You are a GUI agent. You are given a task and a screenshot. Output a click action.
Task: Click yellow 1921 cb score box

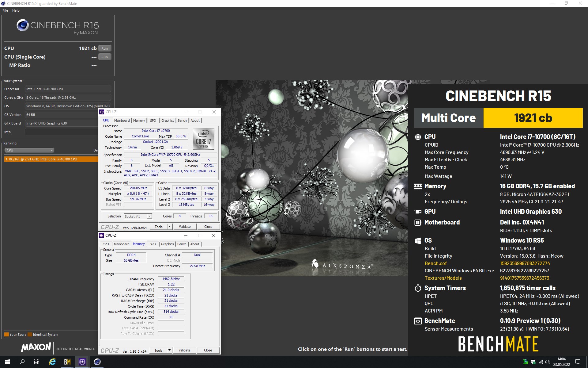[x=533, y=118]
